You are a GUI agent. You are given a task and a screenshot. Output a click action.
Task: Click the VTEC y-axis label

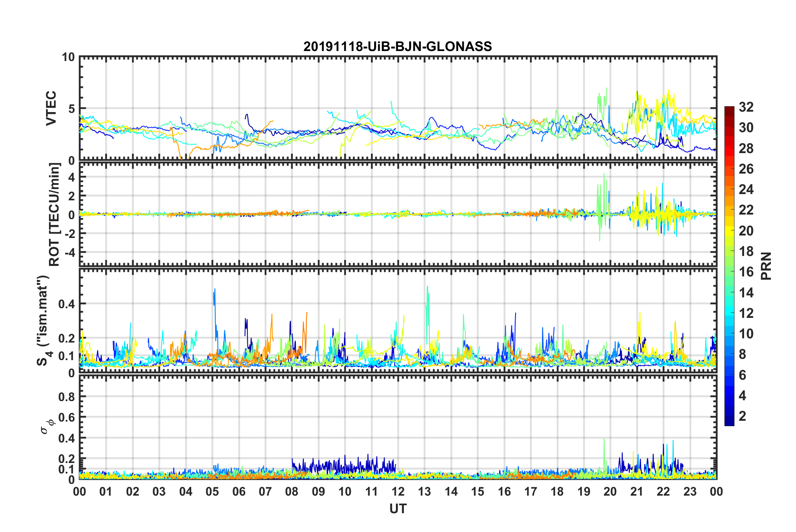coord(51,108)
